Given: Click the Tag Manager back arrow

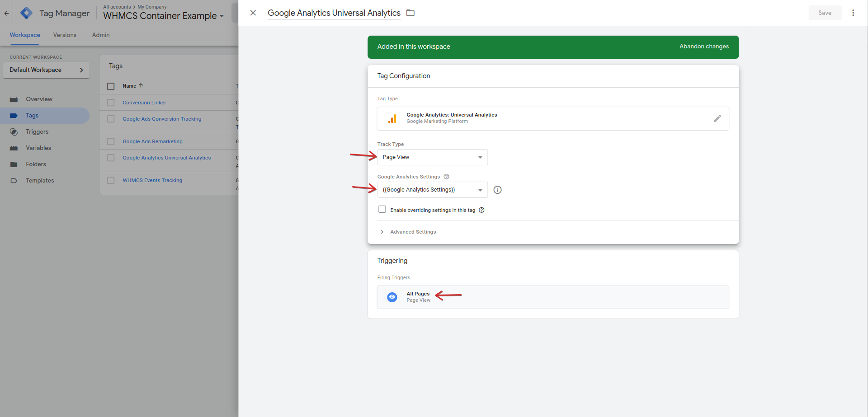Looking at the screenshot, I should (x=6, y=14).
